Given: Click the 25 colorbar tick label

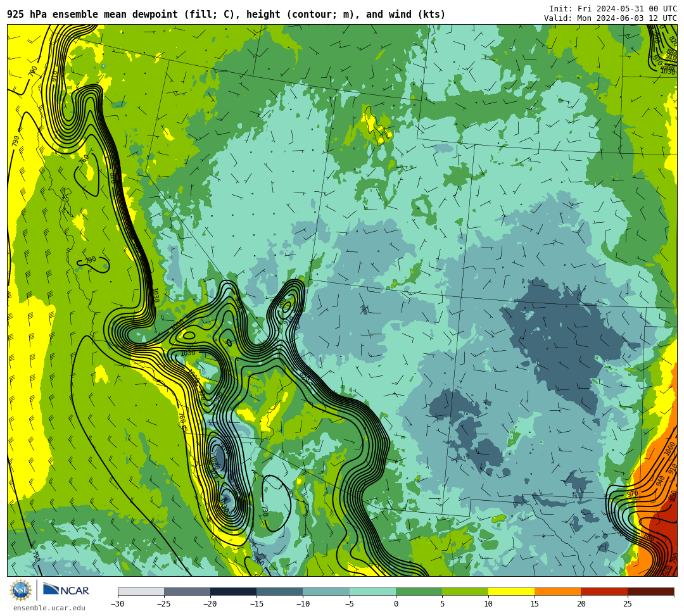Looking at the screenshot, I should pyautogui.click(x=627, y=604).
